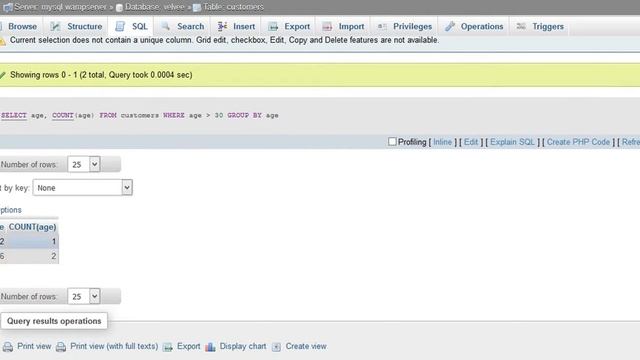Click the Search magnifier icon

pos(165,27)
